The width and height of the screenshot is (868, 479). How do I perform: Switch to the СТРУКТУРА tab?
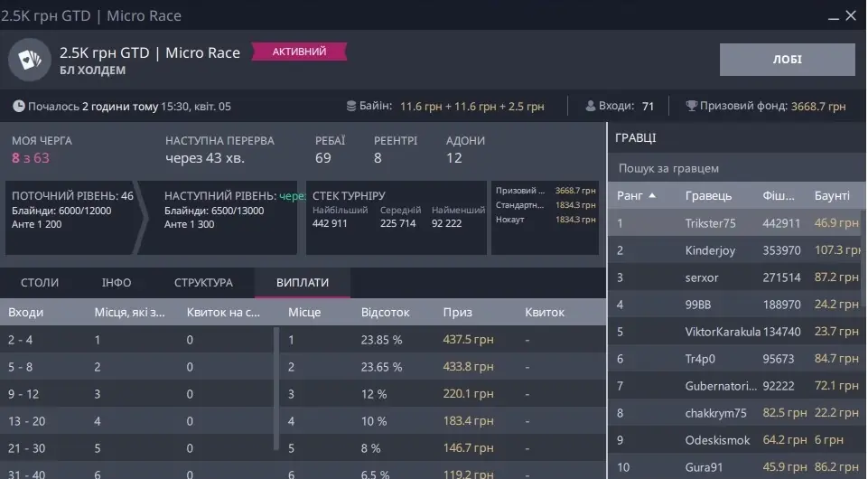203,283
